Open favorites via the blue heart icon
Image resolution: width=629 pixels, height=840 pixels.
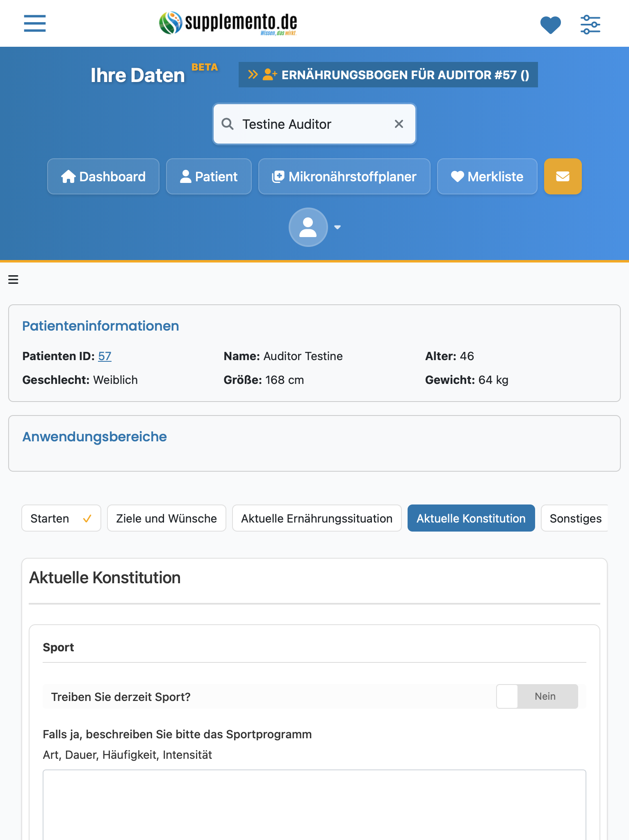click(x=550, y=25)
